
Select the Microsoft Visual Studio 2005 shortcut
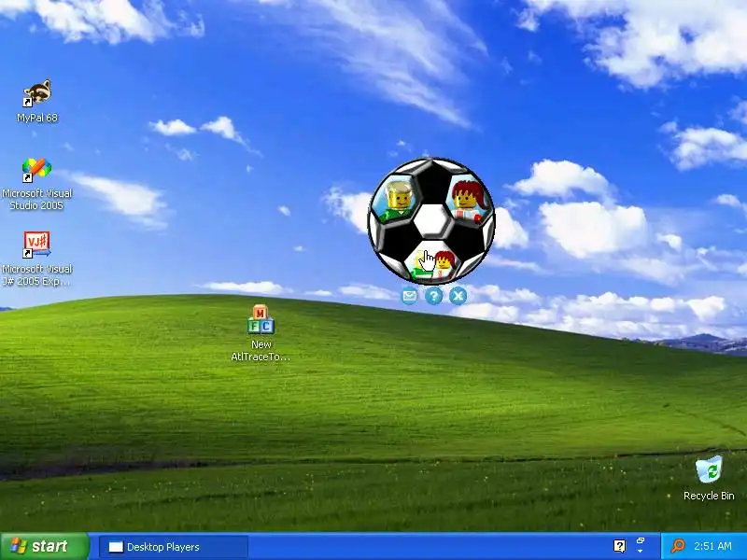point(36,184)
